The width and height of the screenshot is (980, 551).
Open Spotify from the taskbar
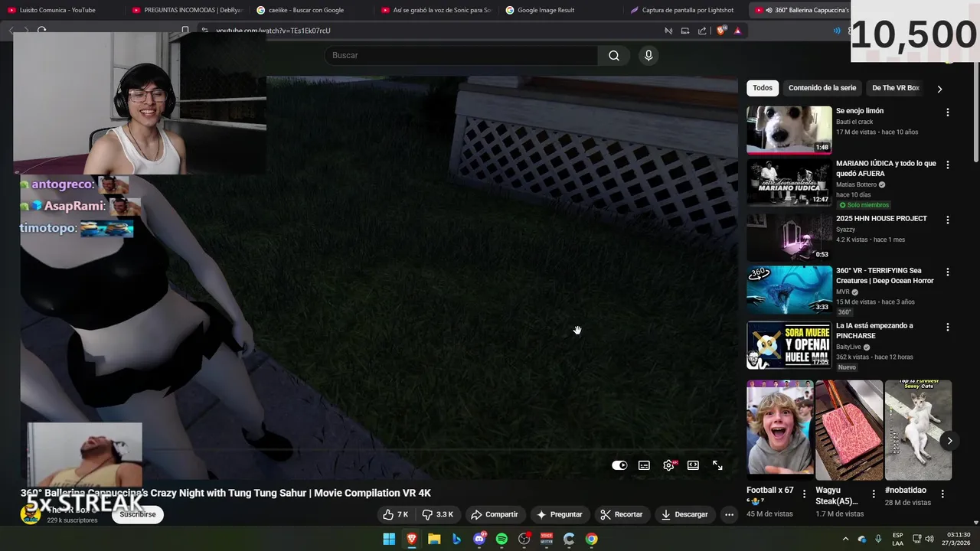pyautogui.click(x=501, y=539)
